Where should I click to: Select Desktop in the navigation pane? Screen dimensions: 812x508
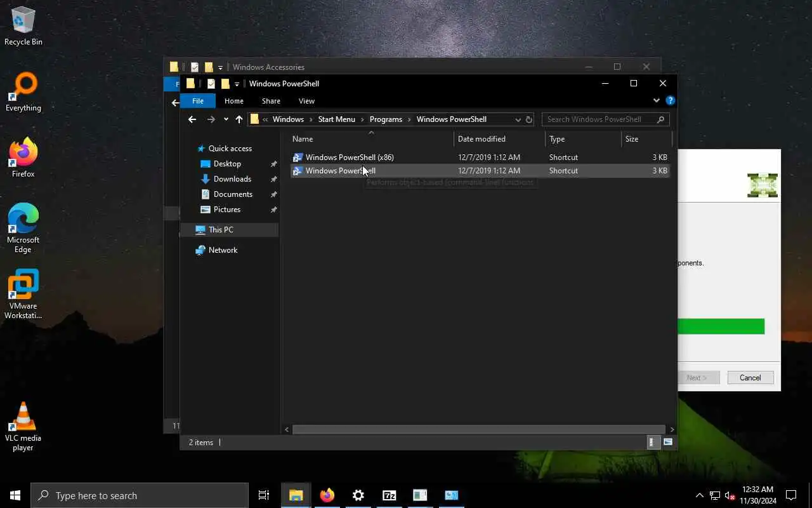coord(227,164)
